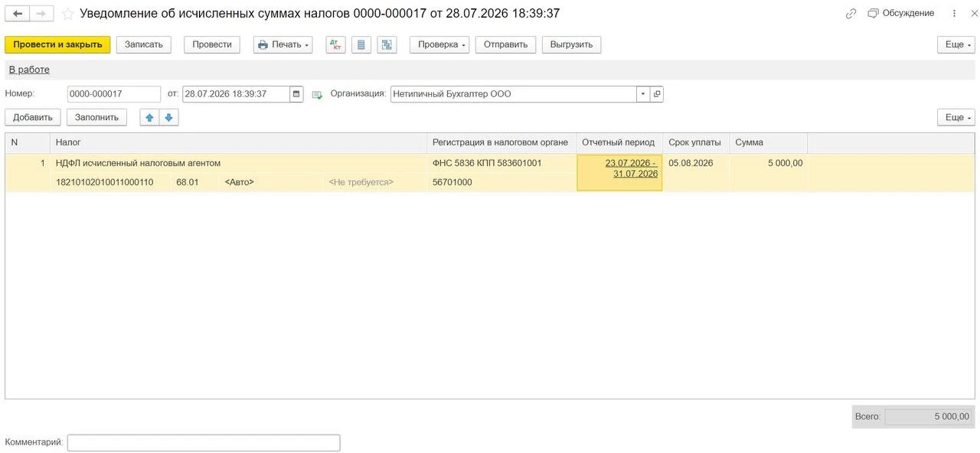Screen dimensions: 980x453
Task: Click the Выгрузить button
Action: pos(571,44)
